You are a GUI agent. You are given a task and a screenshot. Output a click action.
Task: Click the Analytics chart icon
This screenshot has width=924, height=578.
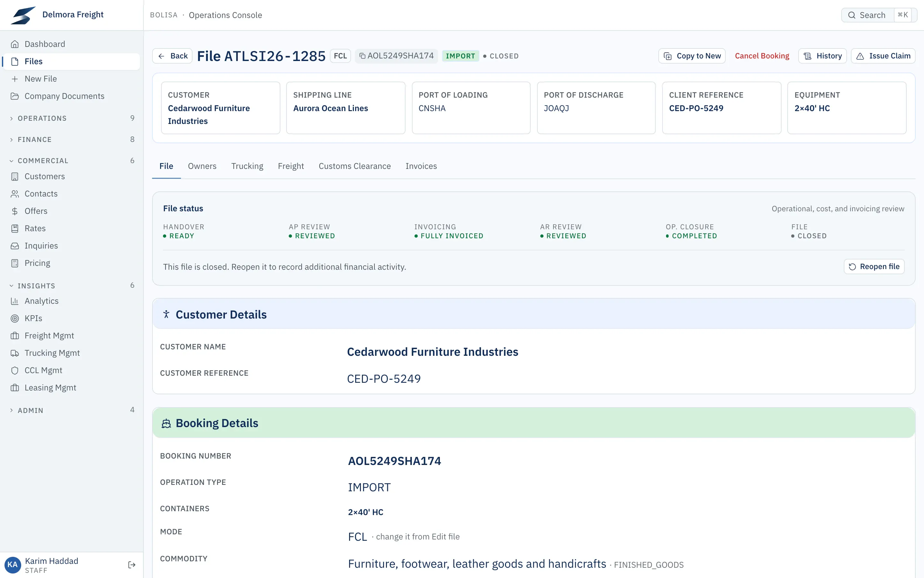(14, 301)
